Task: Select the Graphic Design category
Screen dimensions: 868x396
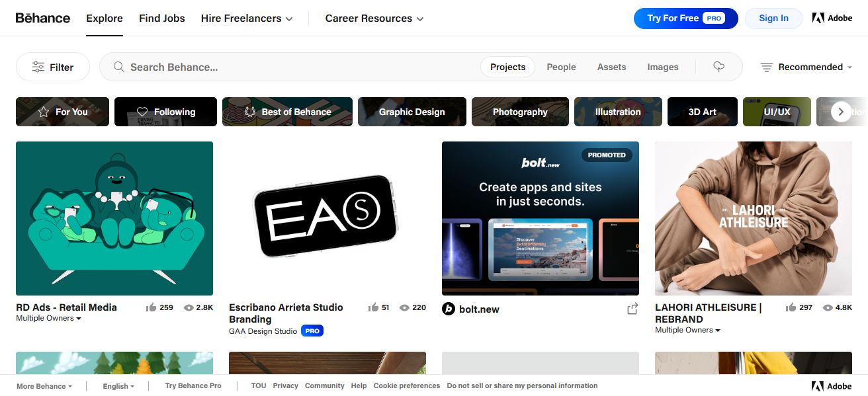Action: pos(412,112)
